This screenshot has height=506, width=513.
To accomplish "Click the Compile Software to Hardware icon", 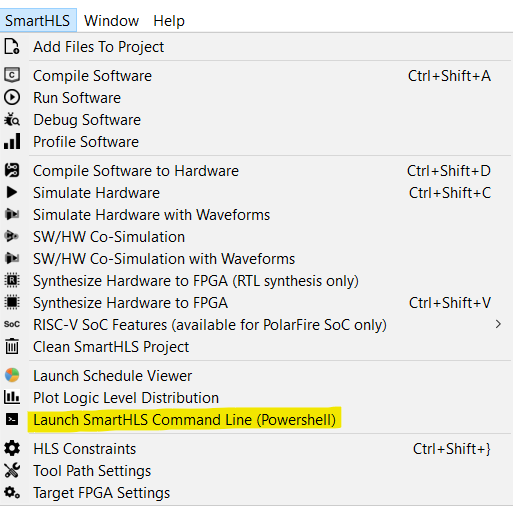I will tap(12, 170).
